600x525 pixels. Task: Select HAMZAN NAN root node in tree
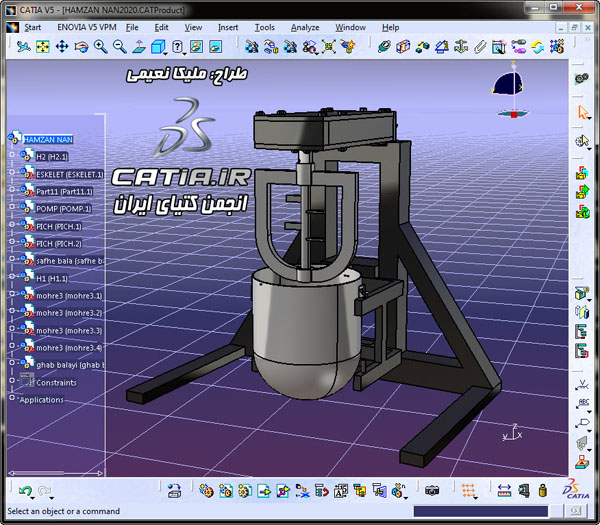coord(48,140)
